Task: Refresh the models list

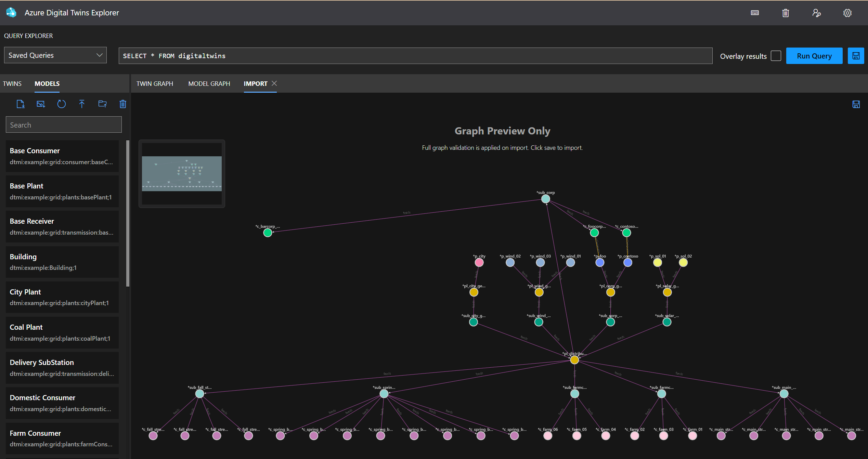Action: tap(61, 104)
